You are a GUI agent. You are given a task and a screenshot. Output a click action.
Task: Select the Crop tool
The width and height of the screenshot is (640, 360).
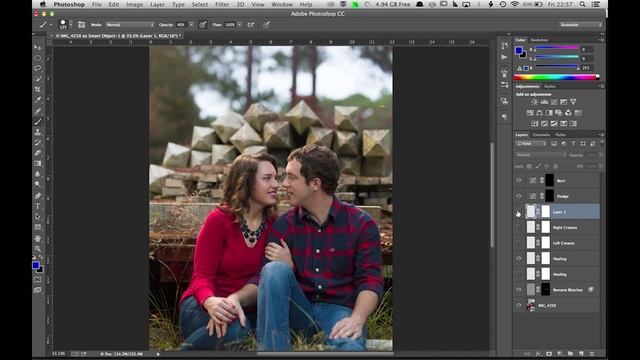coord(38,89)
